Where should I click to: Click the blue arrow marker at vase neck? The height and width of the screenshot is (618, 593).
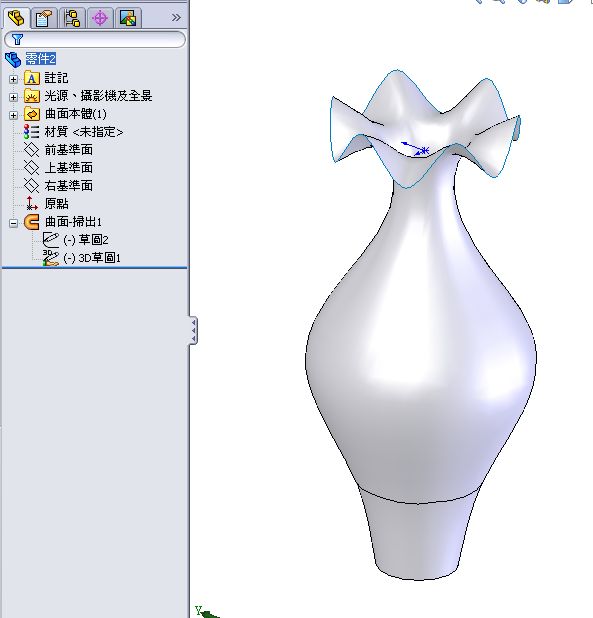point(415,148)
